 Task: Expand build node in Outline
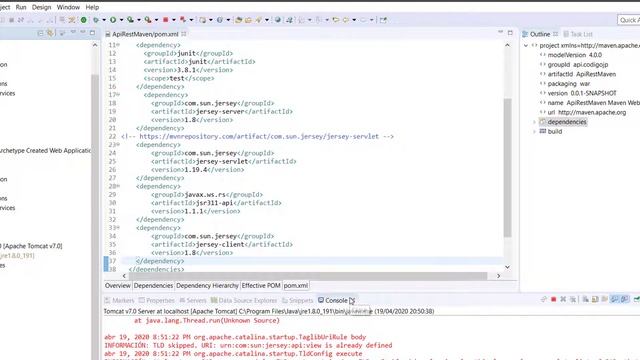[x=534, y=131]
